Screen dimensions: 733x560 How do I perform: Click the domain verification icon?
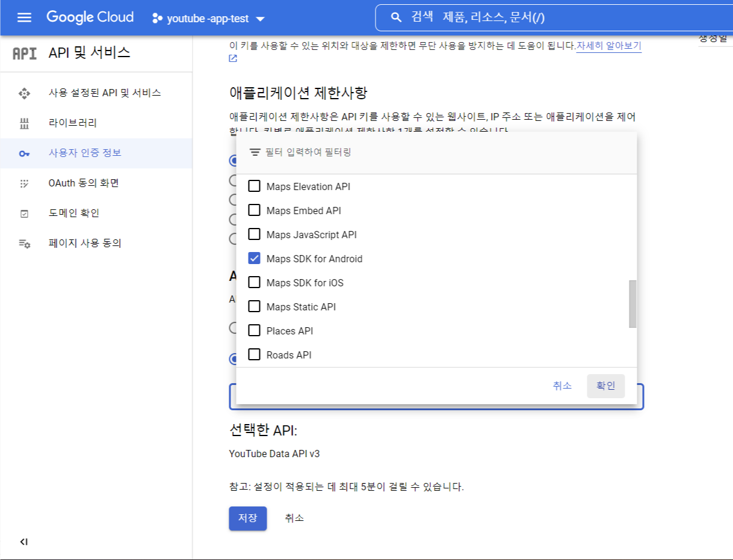click(x=24, y=214)
